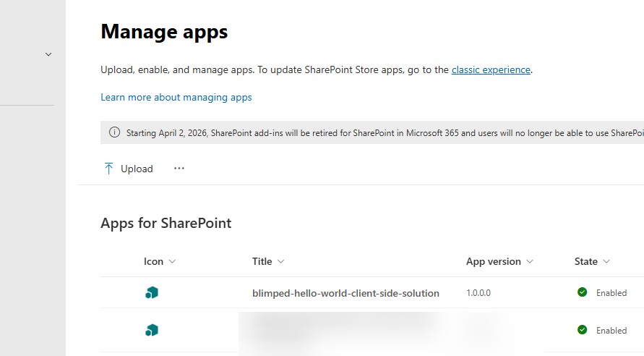Open blimped-hello-world-client-side-solution app title
Screen dimensions: 644x356
pyautogui.click(x=345, y=293)
